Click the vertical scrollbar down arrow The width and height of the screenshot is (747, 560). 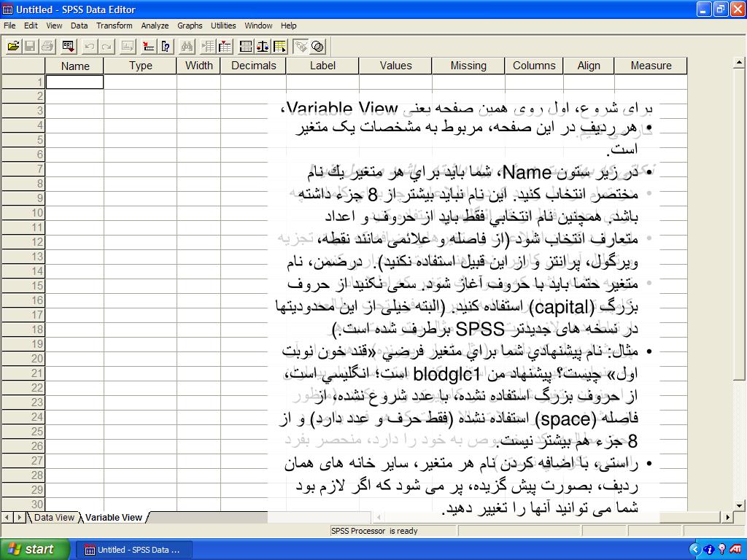740,506
